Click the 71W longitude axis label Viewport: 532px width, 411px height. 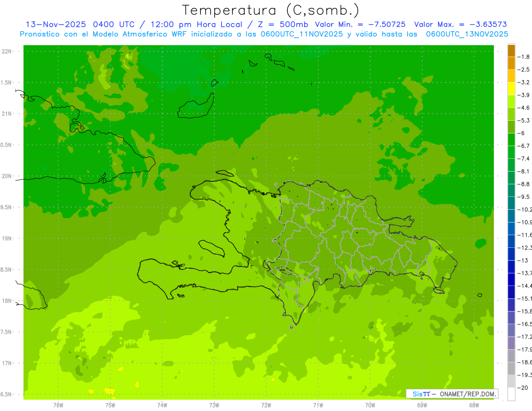point(318,405)
